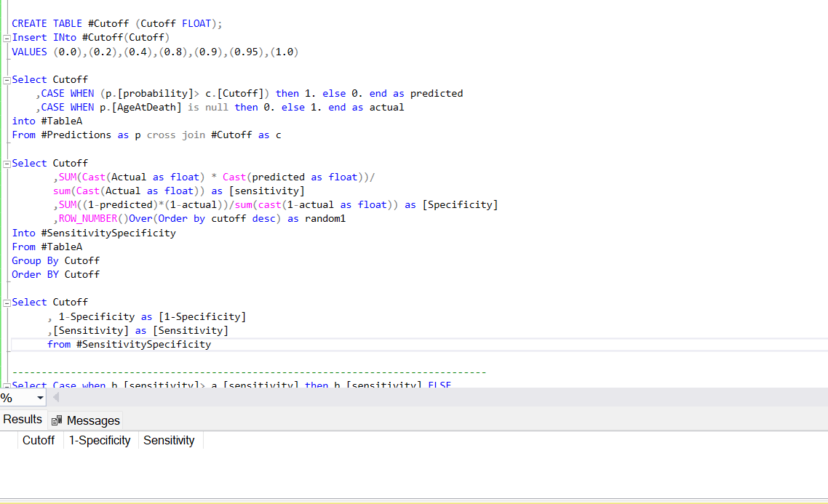Click the Messages tab icon
The image size is (828, 504).
coord(57,420)
